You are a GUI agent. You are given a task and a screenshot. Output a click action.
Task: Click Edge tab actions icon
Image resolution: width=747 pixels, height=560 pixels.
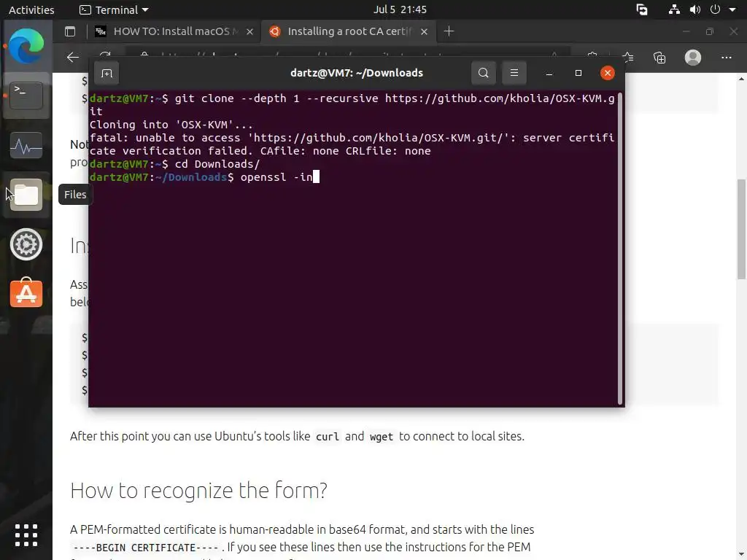point(70,31)
